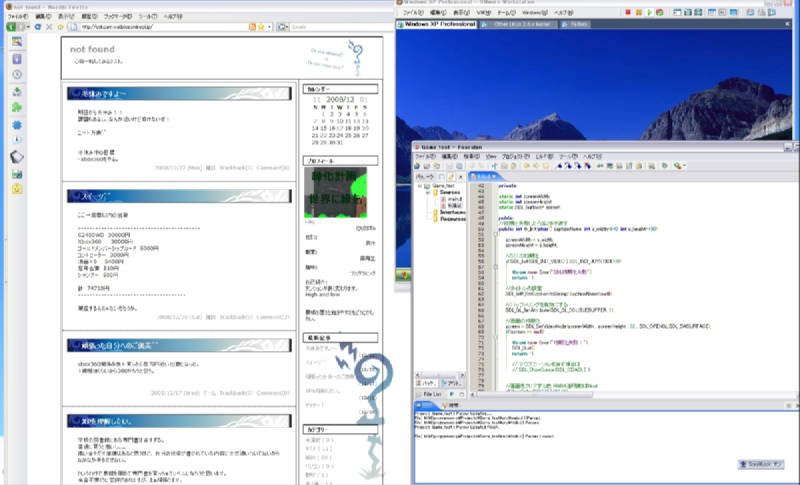The height and width of the screenshot is (485, 800).
Task: Open the Firefox ファイル menu
Action: (x=18, y=16)
